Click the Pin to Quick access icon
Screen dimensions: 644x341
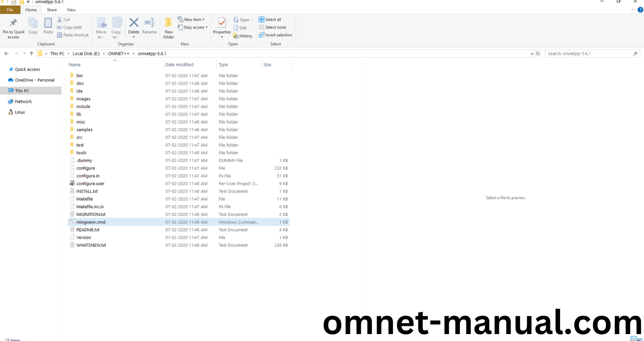click(13, 23)
